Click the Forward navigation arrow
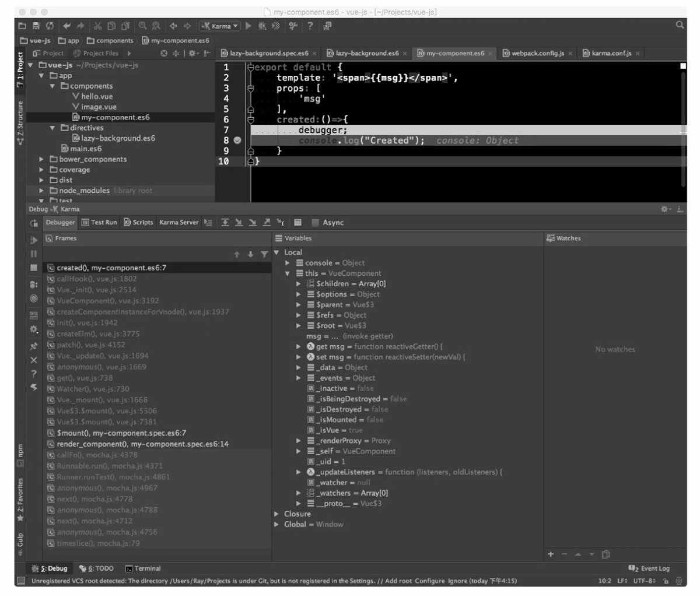Viewport: 700px width, 597px height. coord(187,26)
